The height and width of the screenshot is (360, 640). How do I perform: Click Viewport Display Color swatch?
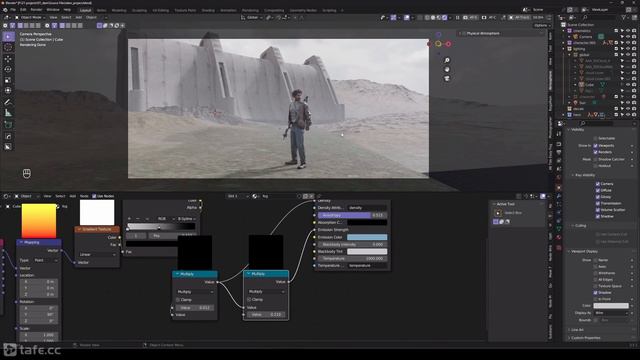[x=611, y=306]
